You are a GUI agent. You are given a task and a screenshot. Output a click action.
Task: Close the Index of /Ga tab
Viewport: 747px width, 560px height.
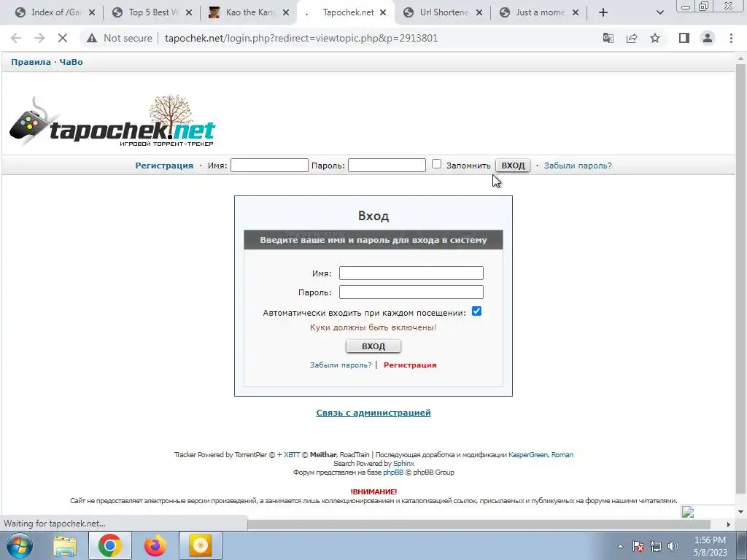pyautogui.click(x=92, y=12)
